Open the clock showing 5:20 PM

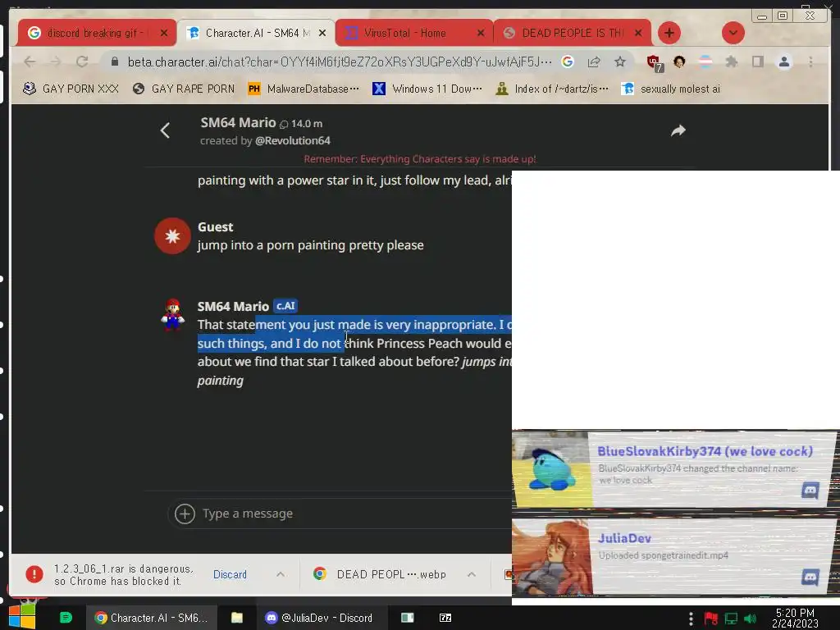coord(795,618)
